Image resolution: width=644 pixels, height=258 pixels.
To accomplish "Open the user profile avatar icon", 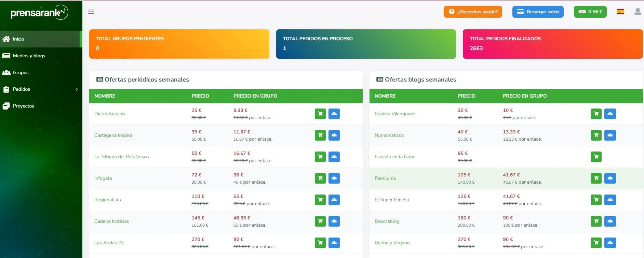I will tap(638, 12).
